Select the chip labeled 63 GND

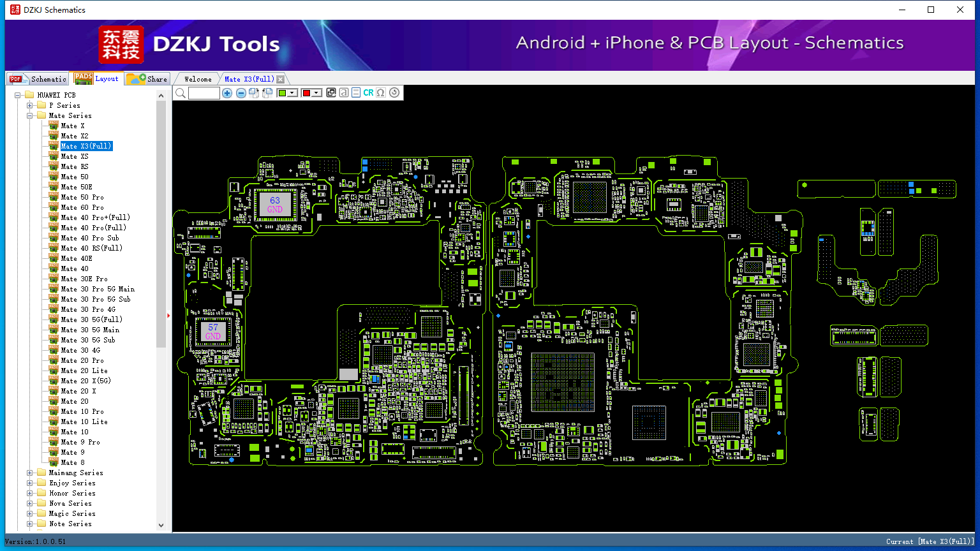[x=275, y=205]
